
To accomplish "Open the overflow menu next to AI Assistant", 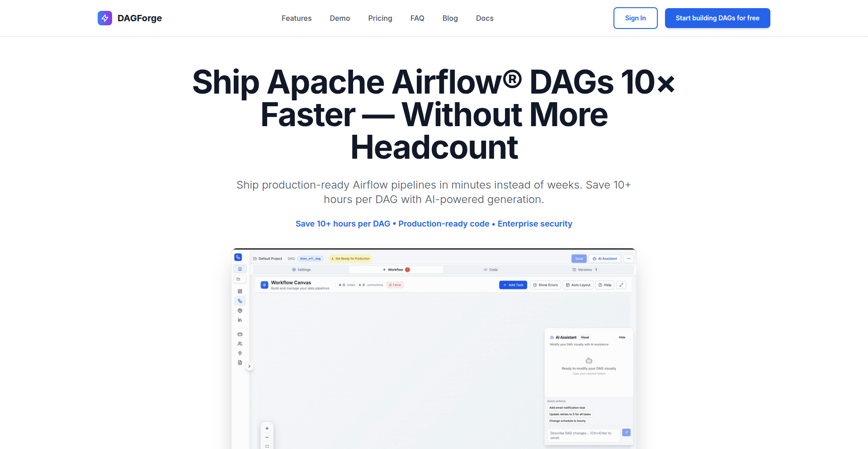I will tap(628, 258).
